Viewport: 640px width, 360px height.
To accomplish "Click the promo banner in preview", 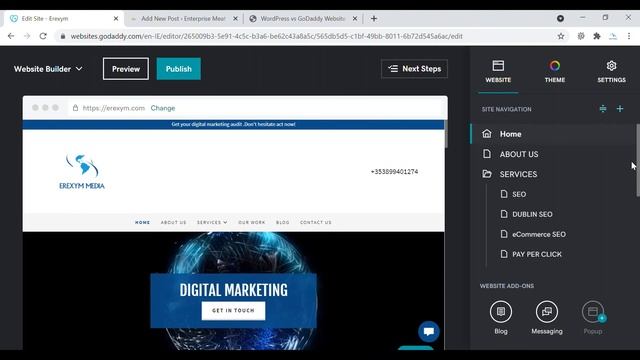I will (233, 124).
